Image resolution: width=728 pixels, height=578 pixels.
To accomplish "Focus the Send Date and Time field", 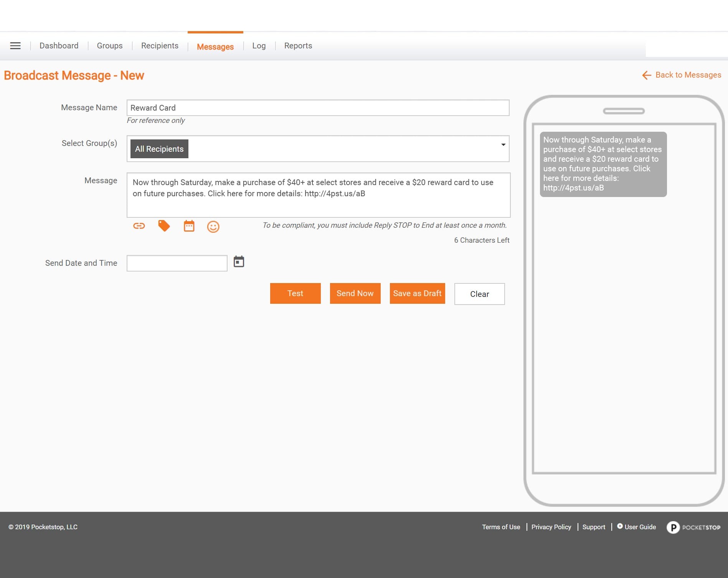I will (177, 263).
